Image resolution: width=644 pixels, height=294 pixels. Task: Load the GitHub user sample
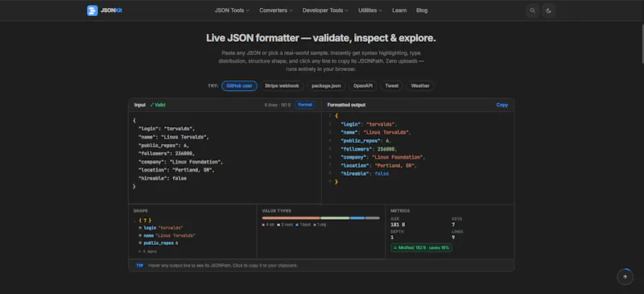239,86
